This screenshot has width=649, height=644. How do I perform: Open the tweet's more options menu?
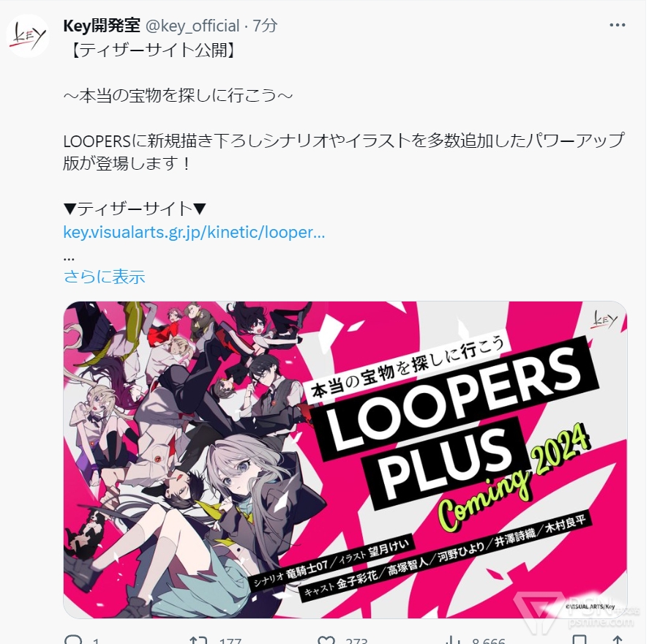pos(617,25)
